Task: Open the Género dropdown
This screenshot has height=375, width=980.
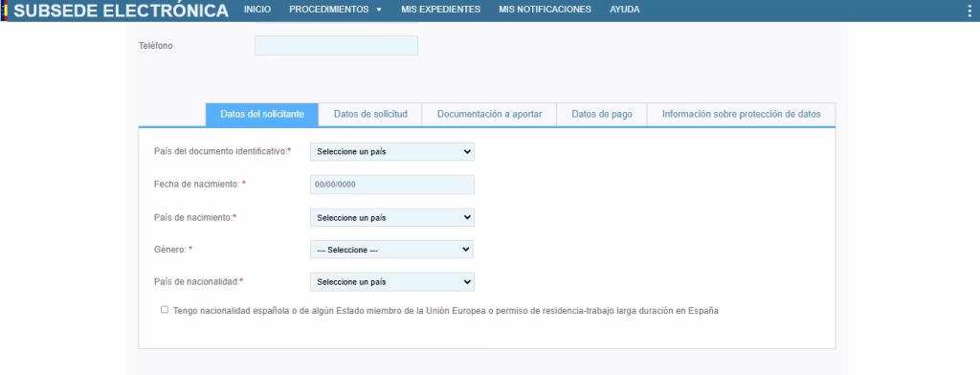Action: click(x=391, y=250)
